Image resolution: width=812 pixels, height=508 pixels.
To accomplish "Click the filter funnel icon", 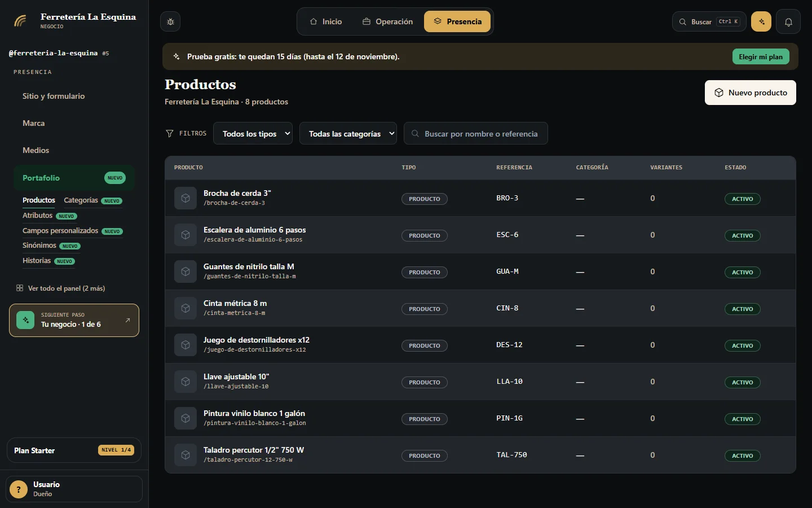I will tap(170, 133).
